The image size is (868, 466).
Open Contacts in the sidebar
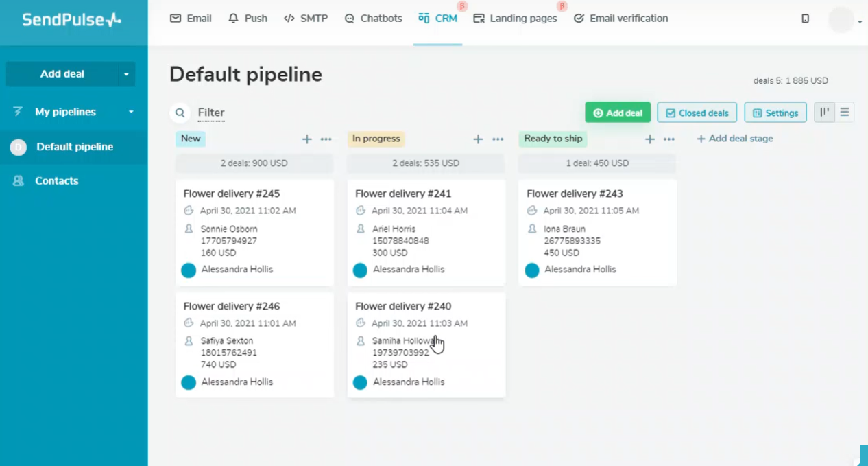pos(56,181)
